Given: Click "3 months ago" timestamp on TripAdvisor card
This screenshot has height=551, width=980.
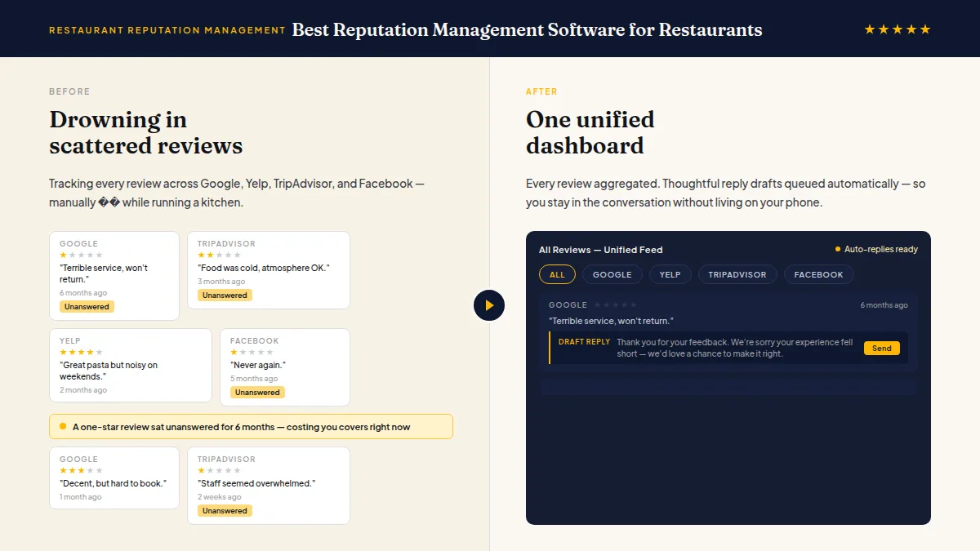Looking at the screenshot, I should [221, 282].
